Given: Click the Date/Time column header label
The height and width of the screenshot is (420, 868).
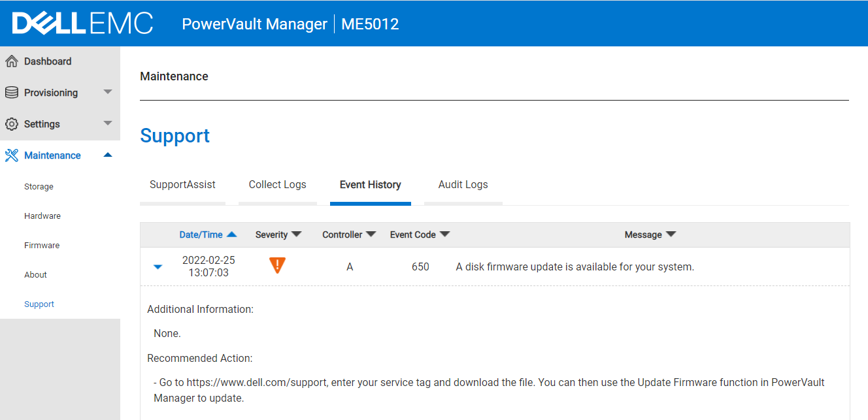Looking at the screenshot, I should 201,234.
